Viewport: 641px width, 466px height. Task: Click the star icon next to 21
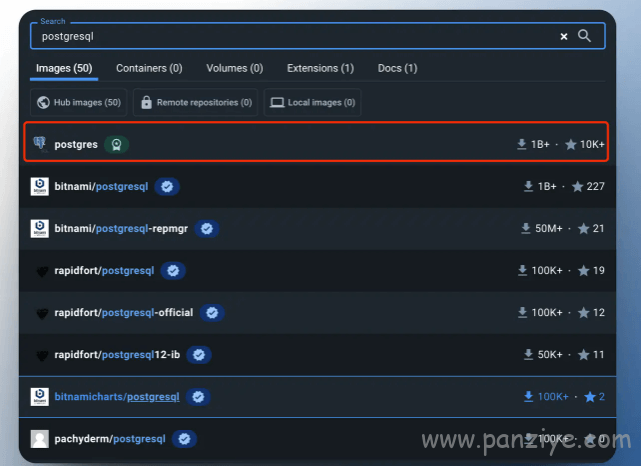tap(583, 229)
